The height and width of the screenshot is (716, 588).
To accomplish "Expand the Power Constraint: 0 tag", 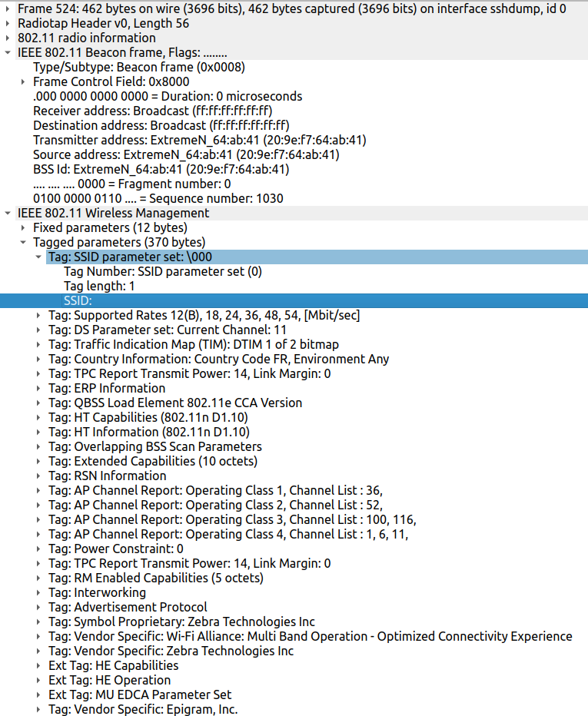I will [x=38, y=549].
